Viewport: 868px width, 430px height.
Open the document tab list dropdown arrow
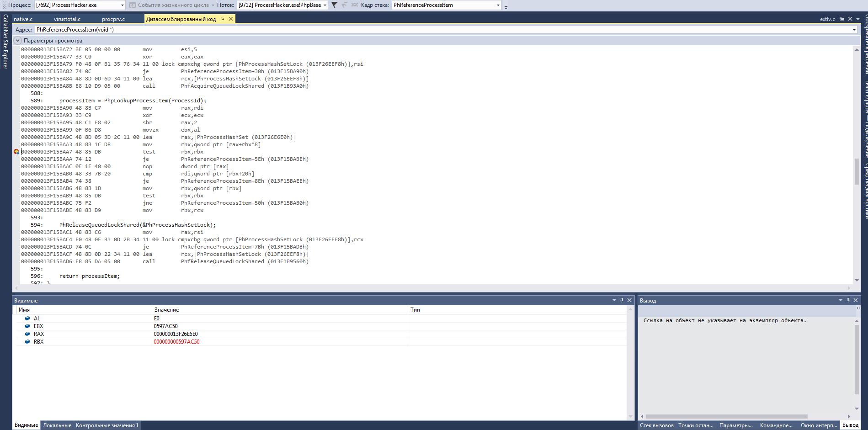[x=858, y=19]
